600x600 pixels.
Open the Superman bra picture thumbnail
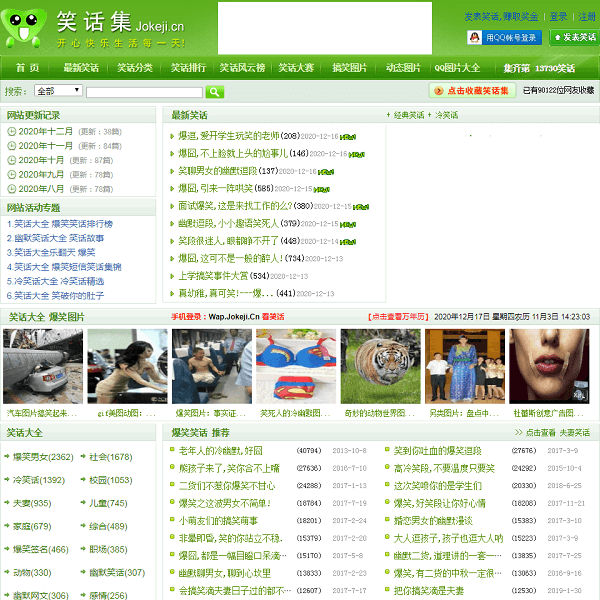pyautogui.click(x=296, y=366)
